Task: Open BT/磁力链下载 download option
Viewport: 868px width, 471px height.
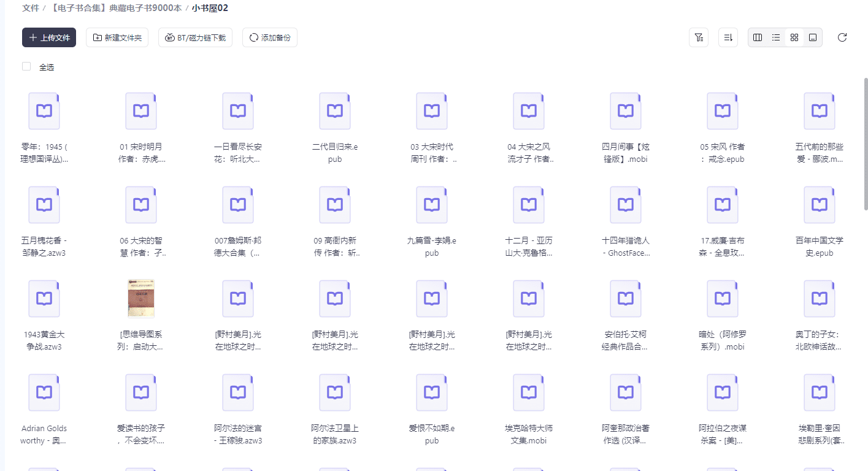Action: [195, 37]
